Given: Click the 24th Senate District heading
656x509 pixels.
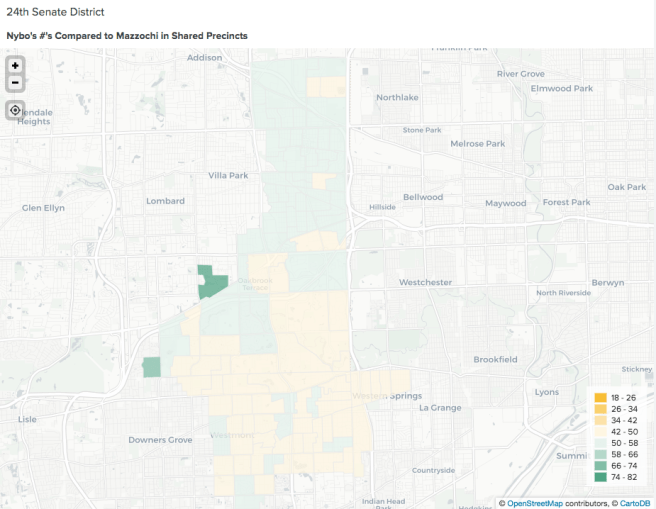Looking at the screenshot, I should pos(55,12).
